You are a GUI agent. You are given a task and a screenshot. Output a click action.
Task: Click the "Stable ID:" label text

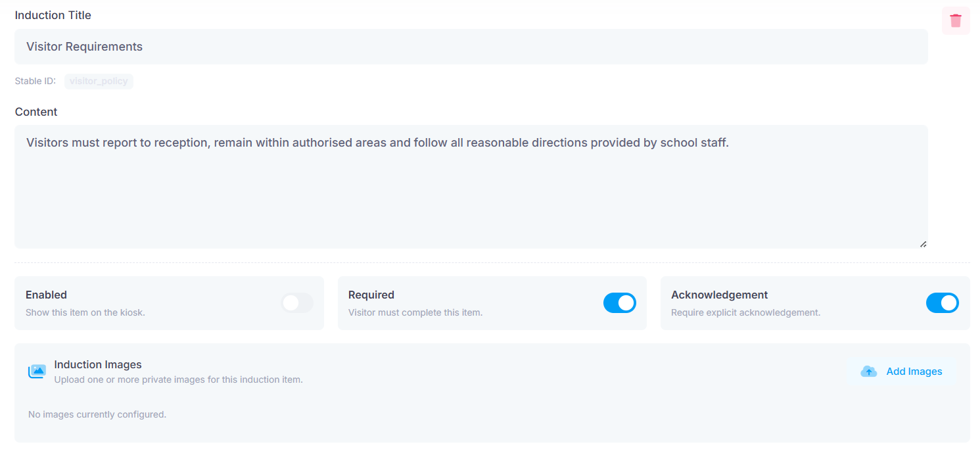(35, 82)
